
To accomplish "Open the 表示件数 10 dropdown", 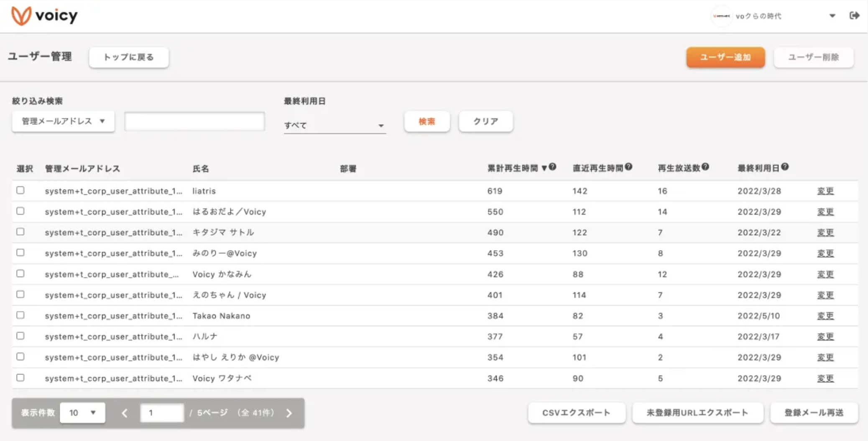I will tap(82, 413).
